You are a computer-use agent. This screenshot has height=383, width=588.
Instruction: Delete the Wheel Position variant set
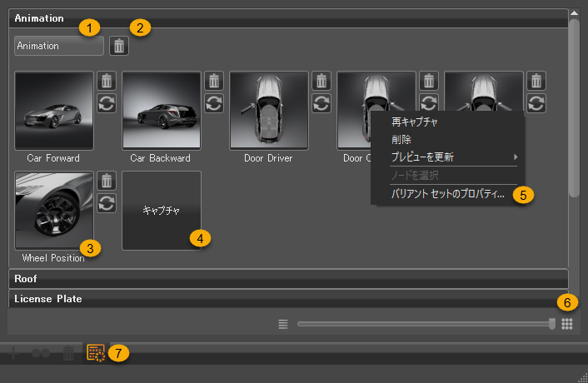[x=107, y=181]
